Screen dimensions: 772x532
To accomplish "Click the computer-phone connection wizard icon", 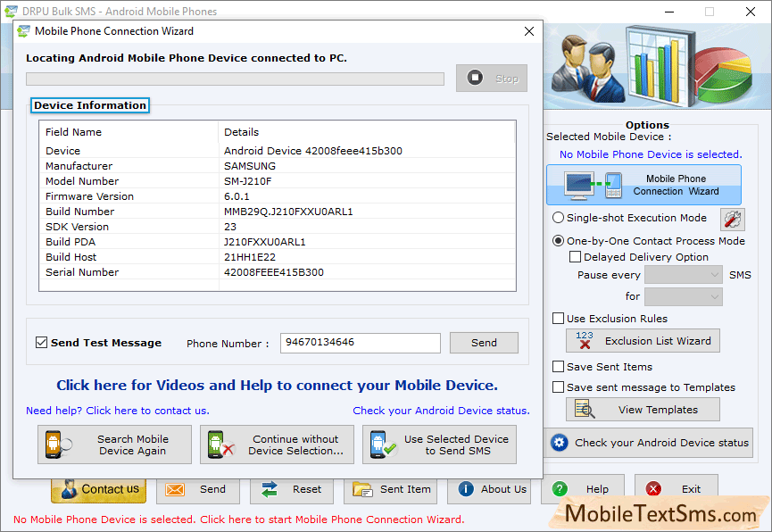I will coord(594,185).
